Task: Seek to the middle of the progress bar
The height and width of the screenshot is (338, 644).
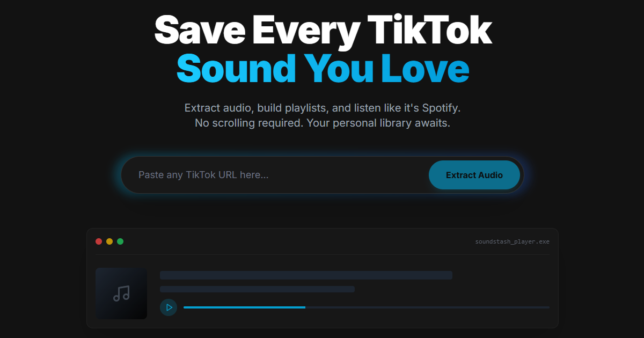Action: pyautogui.click(x=367, y=307)
